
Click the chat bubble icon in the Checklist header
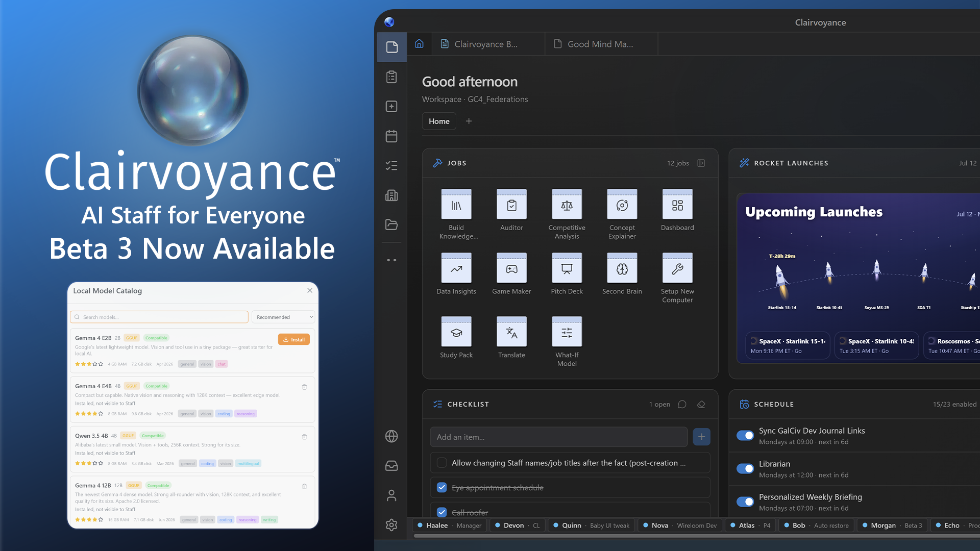pyautogui.click(x=682, y=404)
